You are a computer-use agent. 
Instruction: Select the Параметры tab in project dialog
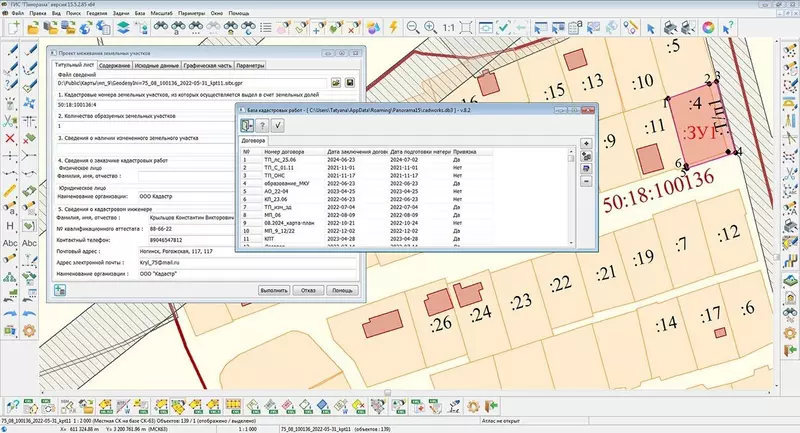tap(250, 63)
